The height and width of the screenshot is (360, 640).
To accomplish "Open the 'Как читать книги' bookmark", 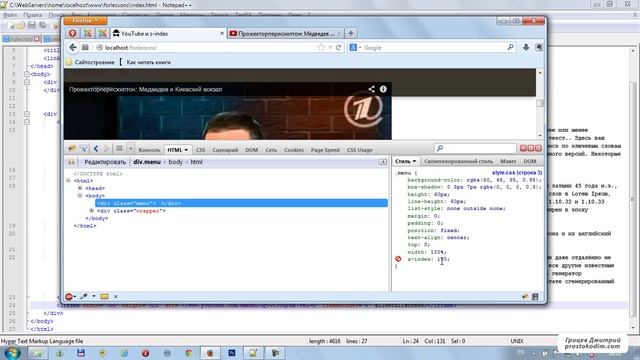I will pos(149,62).
